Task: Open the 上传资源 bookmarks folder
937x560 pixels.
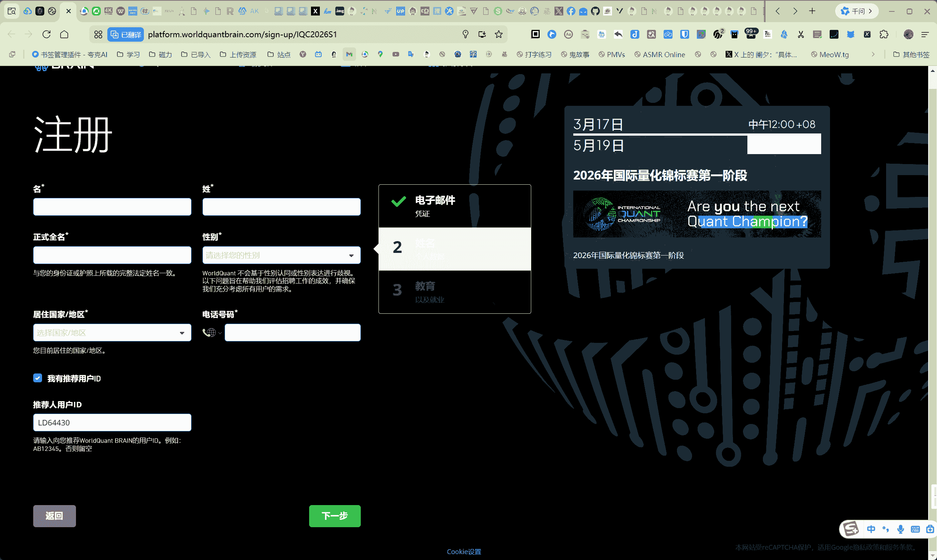Action: [238, 54]
